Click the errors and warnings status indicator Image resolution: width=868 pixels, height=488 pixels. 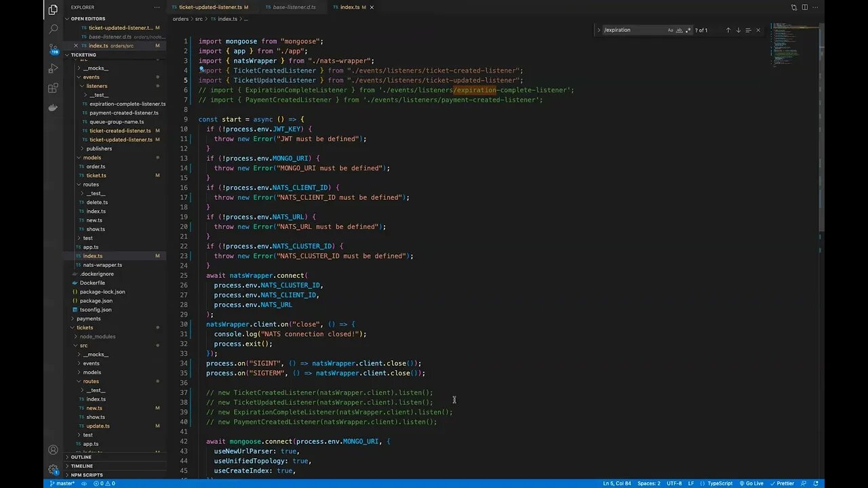tap(104, 483)
